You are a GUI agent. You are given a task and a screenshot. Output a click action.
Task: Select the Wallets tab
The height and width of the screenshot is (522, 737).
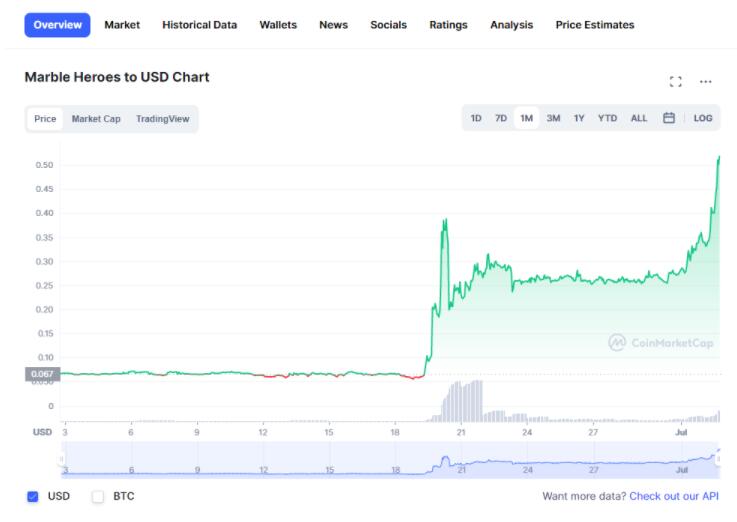point(278,25)
